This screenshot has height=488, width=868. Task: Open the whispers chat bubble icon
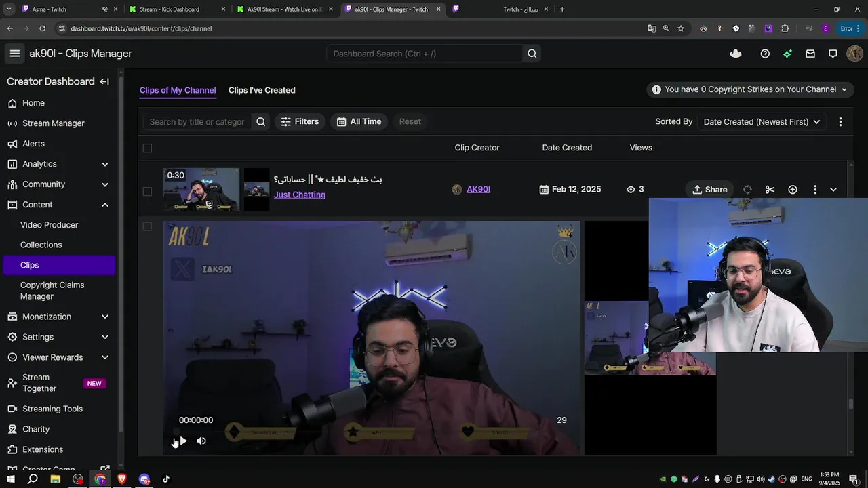[x=833, y=54]
